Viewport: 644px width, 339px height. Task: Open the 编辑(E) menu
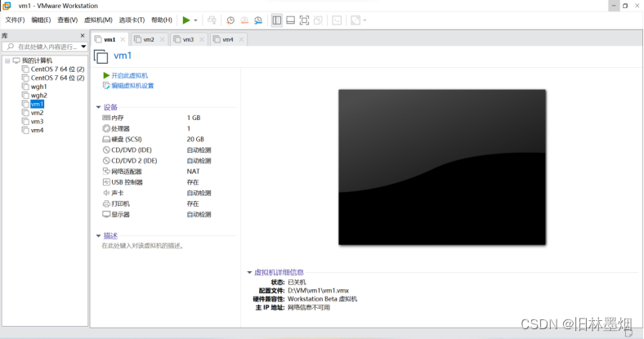pyautogui.click(x=41, y=20)
